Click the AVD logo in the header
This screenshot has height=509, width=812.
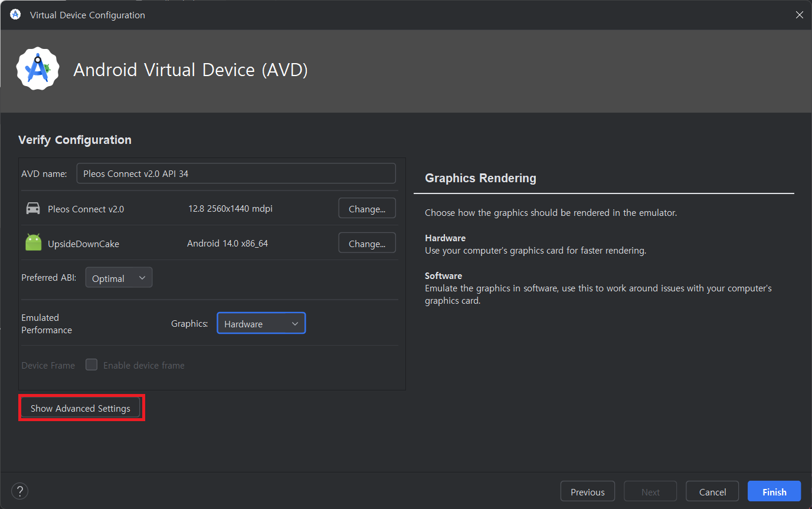[38, 69]
